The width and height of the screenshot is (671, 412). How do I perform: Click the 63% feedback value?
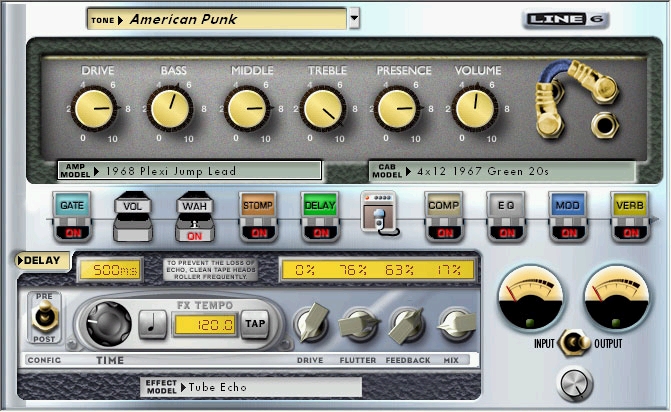click(399, 270)
